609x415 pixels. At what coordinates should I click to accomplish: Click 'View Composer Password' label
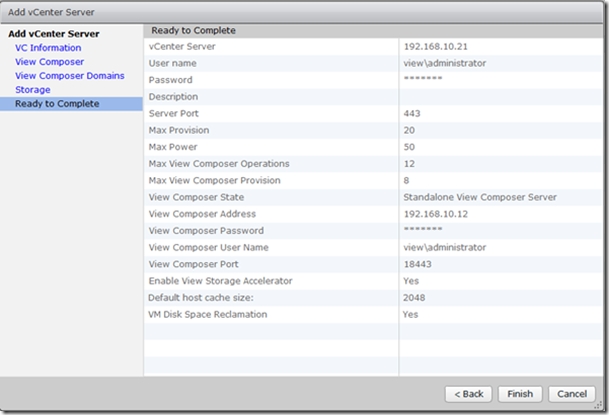click(206, 230)
